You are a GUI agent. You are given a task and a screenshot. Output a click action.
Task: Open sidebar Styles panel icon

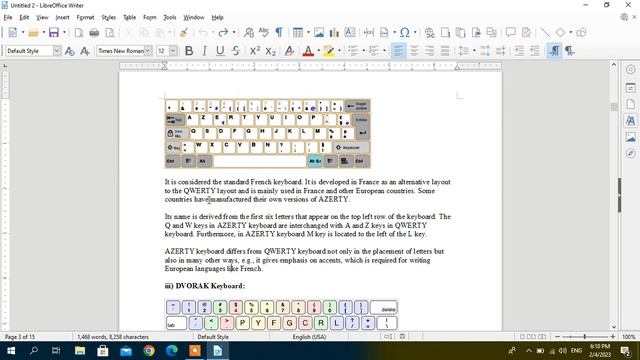[x=631, y=120]
